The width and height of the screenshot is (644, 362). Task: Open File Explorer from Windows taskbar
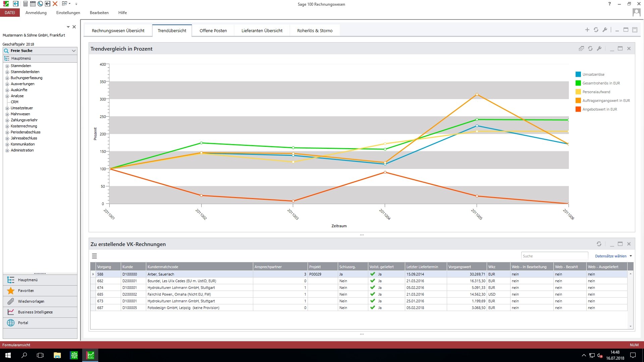[x=57, y=355]
